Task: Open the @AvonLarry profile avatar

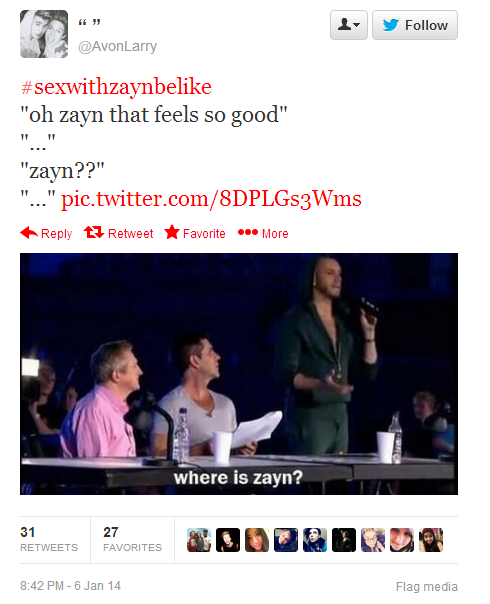Action: click(x=44, y=34)
